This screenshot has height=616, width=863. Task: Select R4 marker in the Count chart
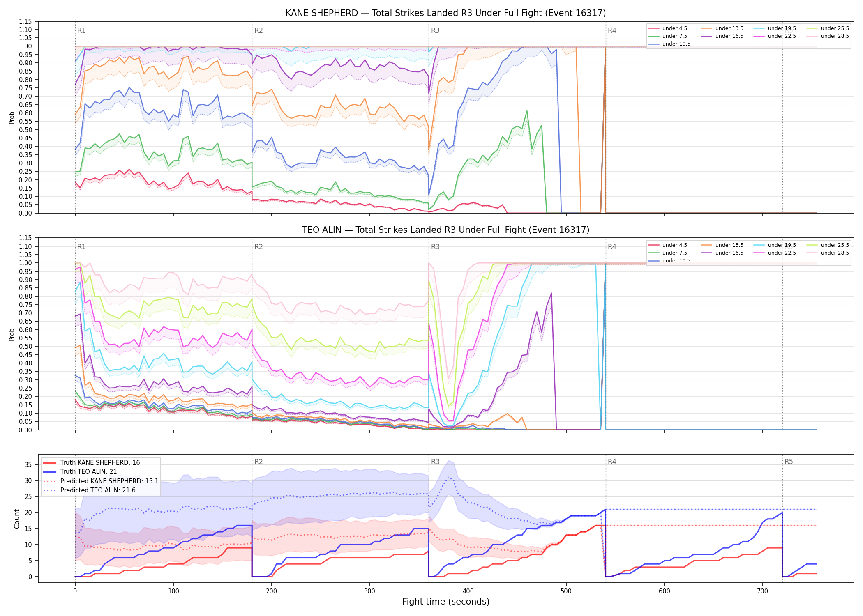(x=612, y=462)
